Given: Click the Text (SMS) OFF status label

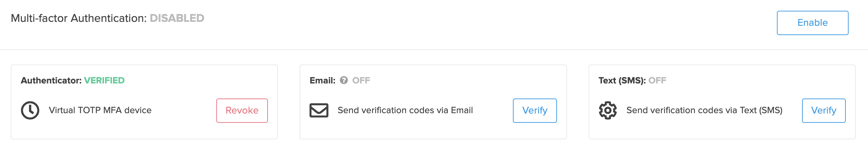Looking at the screenshot, I should coord(657,81).
